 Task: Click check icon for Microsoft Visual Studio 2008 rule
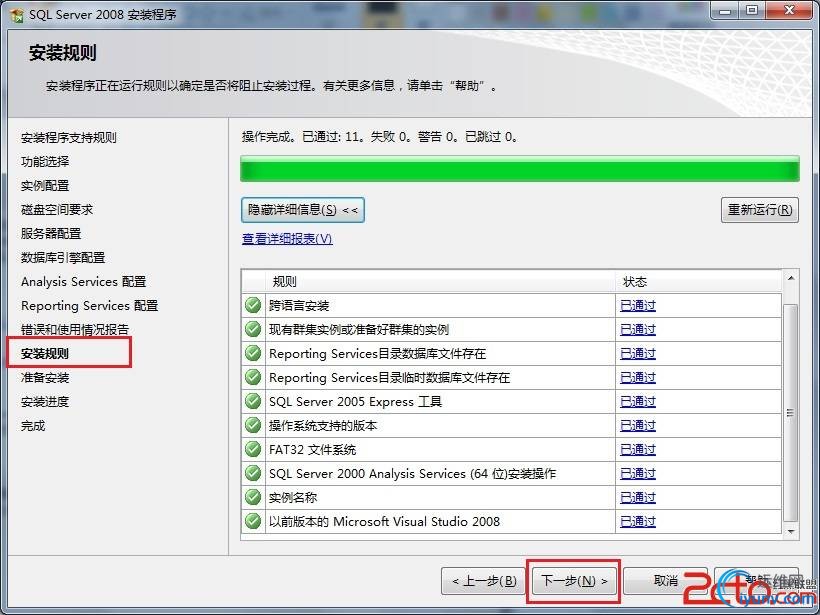[253, 521]
